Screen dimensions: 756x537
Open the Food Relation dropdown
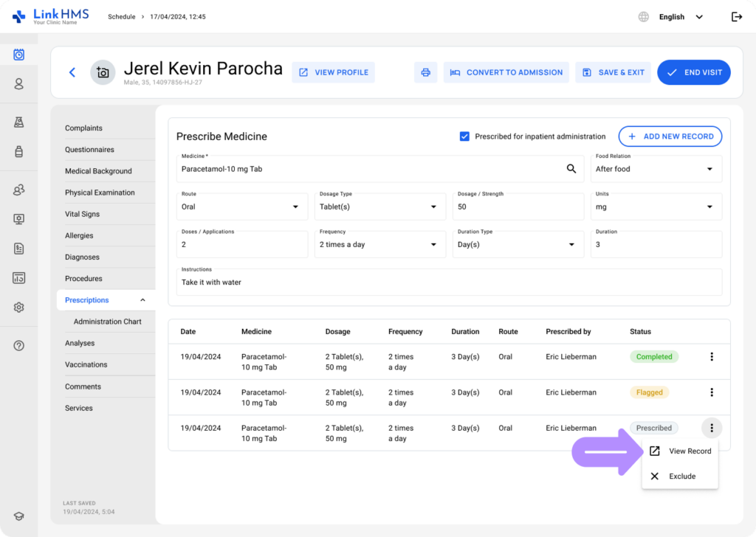coord(656,169)
